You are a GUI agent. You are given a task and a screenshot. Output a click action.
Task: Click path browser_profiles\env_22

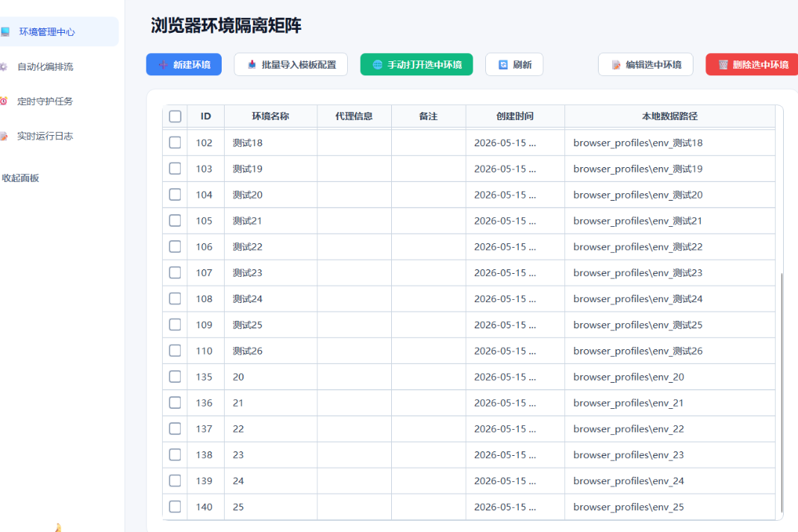(x=629, y=429)
